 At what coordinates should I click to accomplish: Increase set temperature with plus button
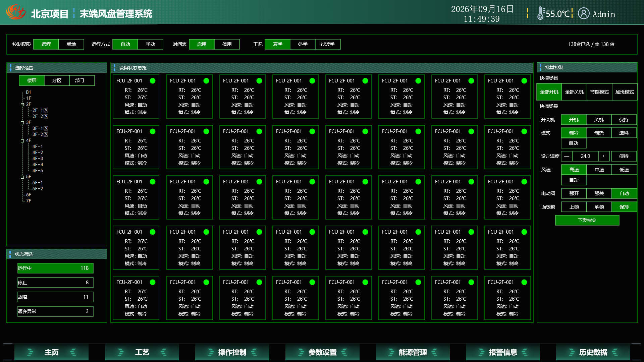(604, 156)
